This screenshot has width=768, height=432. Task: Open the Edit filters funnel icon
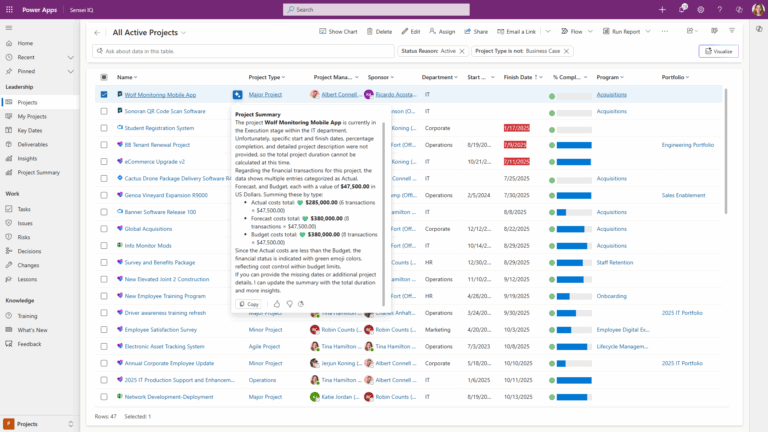click(732, 31)
